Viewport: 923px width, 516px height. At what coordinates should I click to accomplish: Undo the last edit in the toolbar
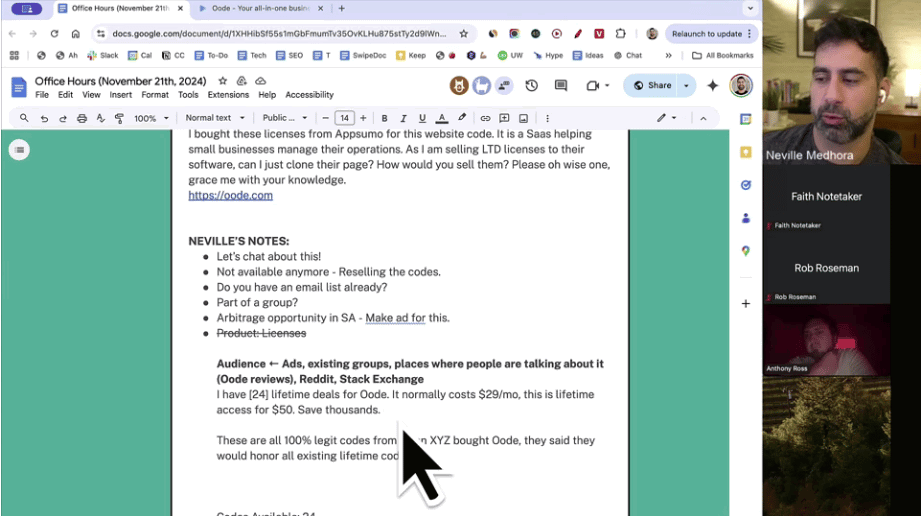tap(44, 118)
